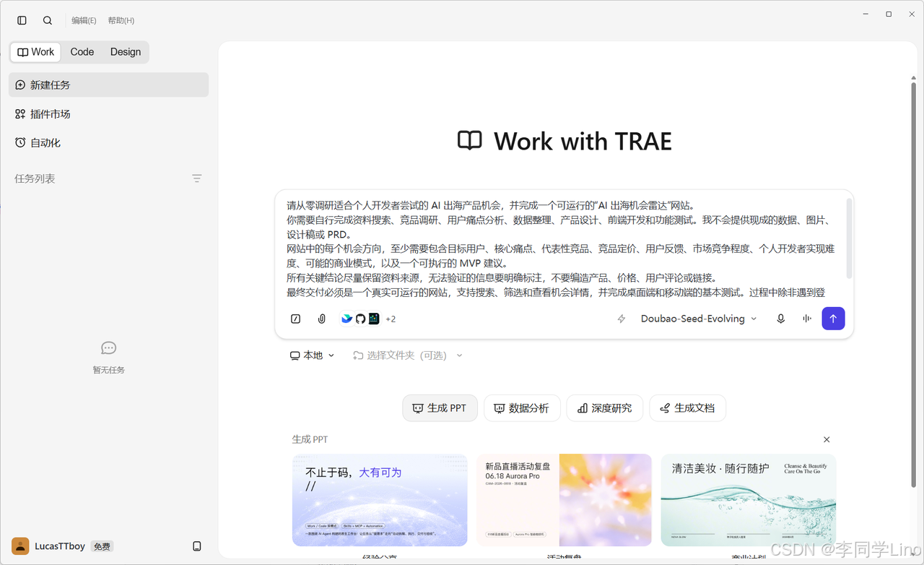Open the 不止于码，大有可为 PPT template

click(x=380, y=500)
